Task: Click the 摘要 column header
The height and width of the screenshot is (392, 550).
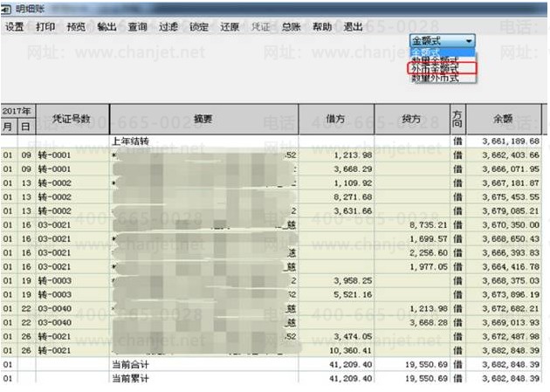Action: pyautogui.click(x=203, y=119)
